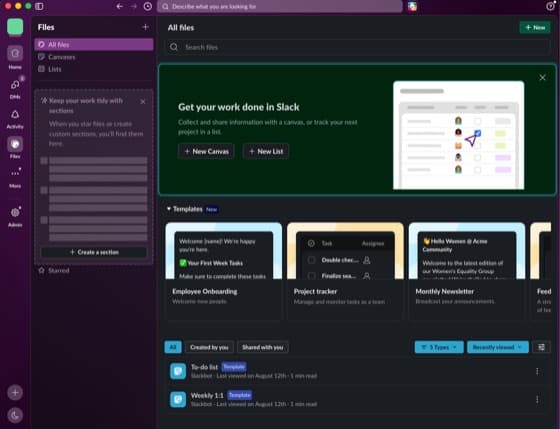Open the 3 Types filter dropdown
This screenshot has height=429, width=560.
(x=439, y=347)
